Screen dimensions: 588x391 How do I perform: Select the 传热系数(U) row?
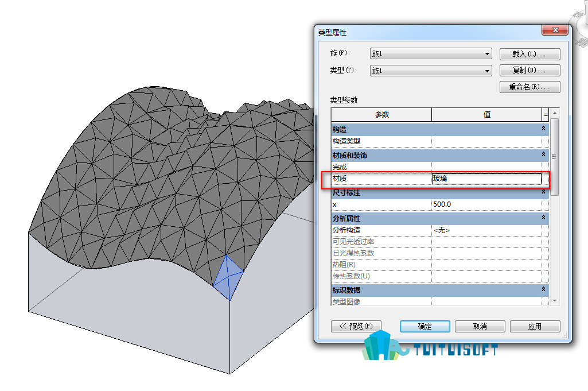(440, 276)
